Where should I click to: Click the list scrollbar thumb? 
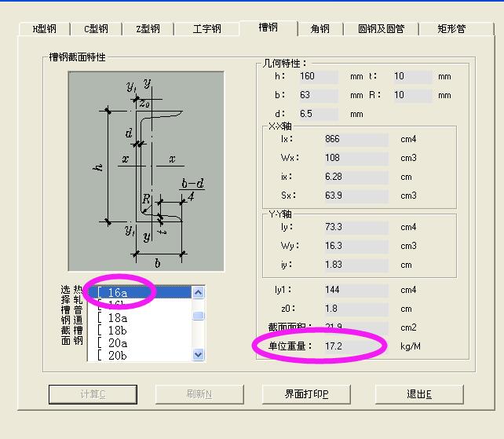(x=199, y=316)
